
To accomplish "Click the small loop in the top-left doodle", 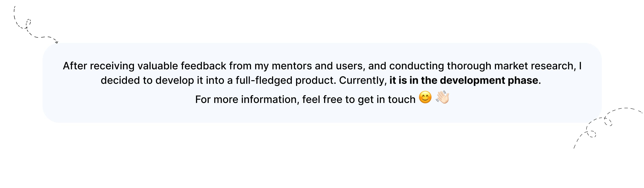I will point(28,23).
